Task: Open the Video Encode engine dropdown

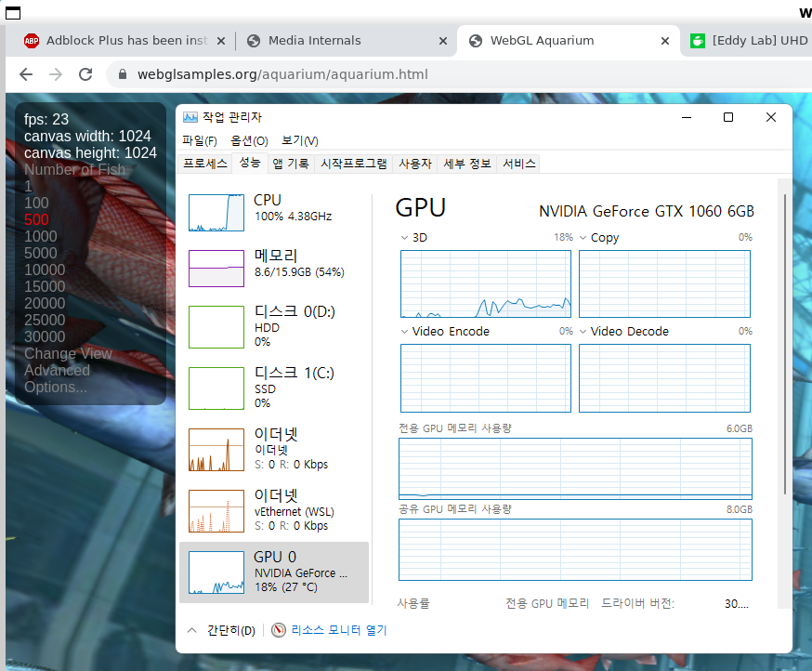Action: [404, 332]
